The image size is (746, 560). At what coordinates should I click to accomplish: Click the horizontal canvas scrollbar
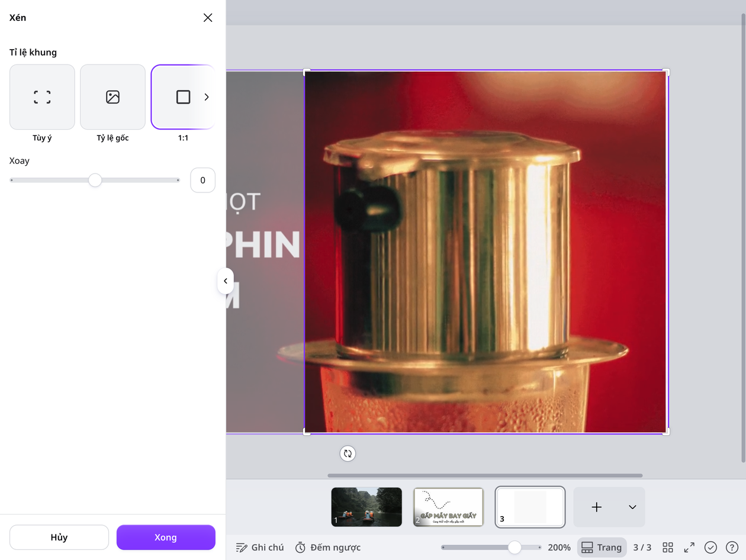click(x=485, y=475)
